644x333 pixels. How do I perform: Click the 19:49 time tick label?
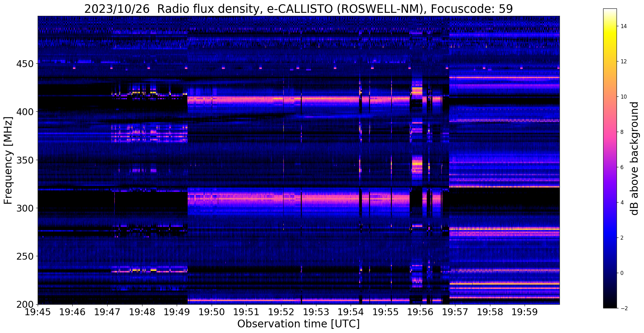coord(177,312)
